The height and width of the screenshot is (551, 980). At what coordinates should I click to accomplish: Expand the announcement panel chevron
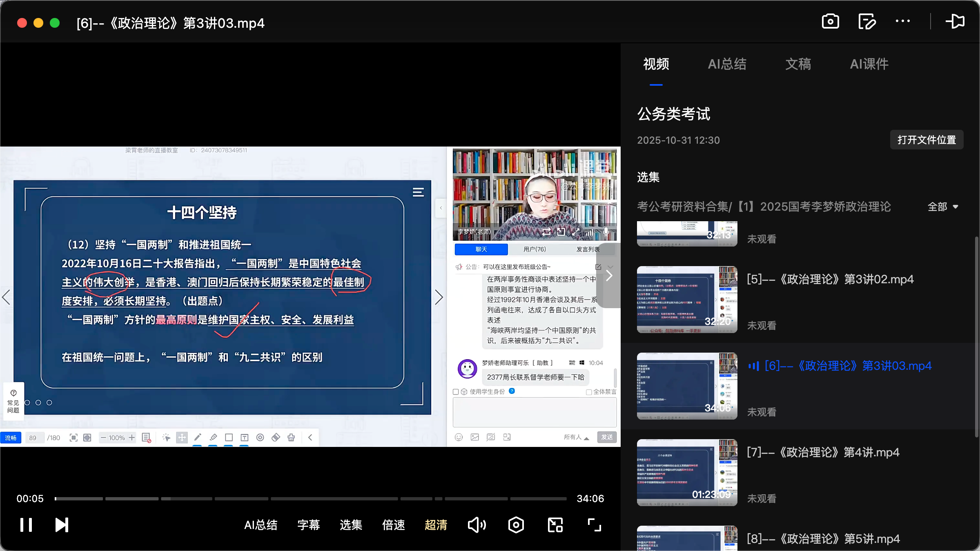(610, 267)
